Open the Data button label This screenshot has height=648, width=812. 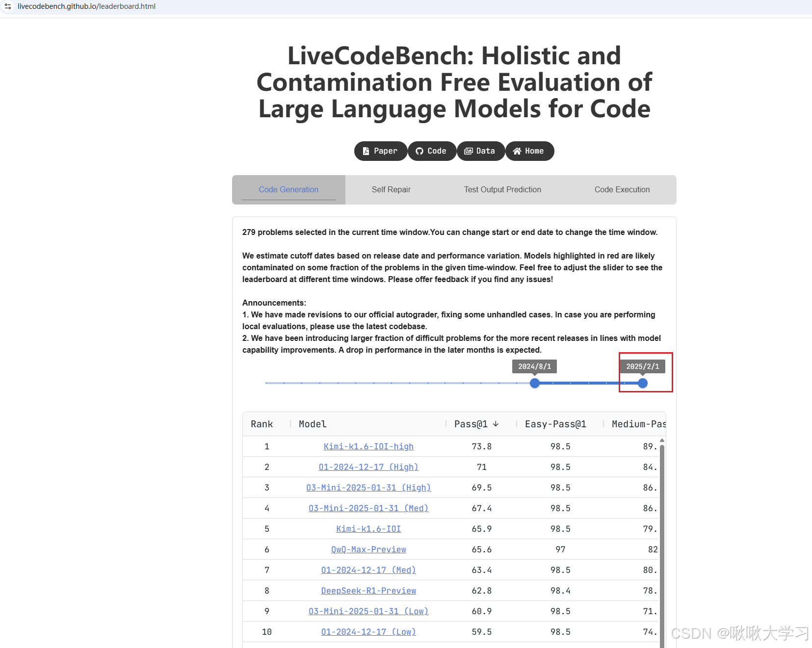tap(486, 151)
